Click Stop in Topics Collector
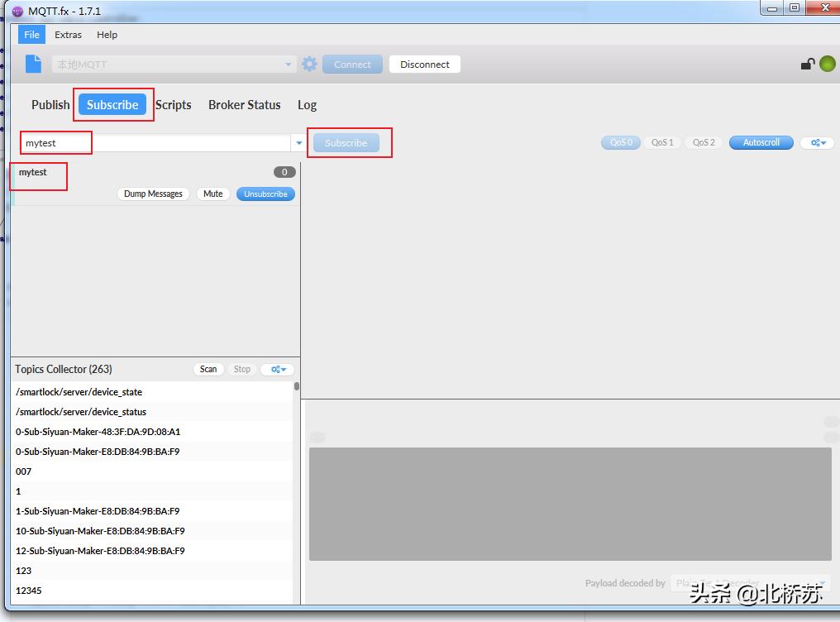Viewport: 840px width, 622px height. 241,369
